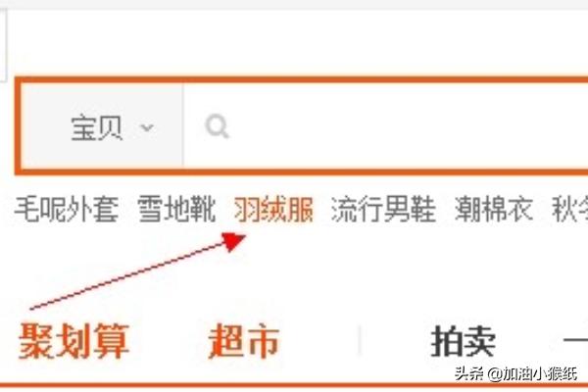Click the orange border of search box
The width and height of the screenshot is (588, 392).
(302, 79)
